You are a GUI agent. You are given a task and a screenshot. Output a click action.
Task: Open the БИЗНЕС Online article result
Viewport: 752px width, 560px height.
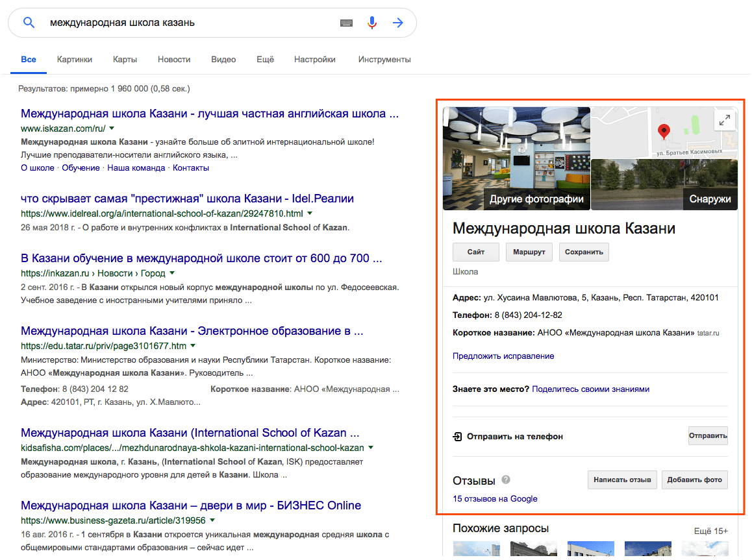click(x=191, y=505)
